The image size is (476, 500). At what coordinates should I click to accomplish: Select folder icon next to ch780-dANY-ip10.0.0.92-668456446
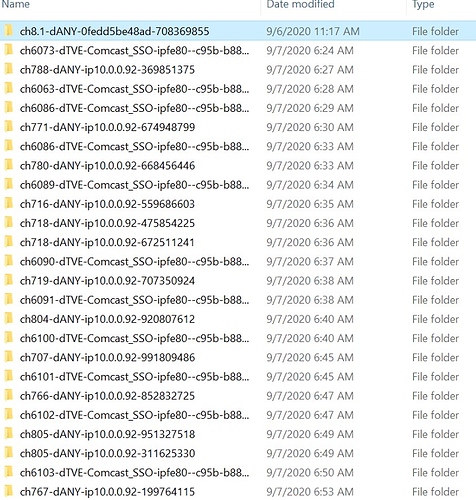(8, 165)
